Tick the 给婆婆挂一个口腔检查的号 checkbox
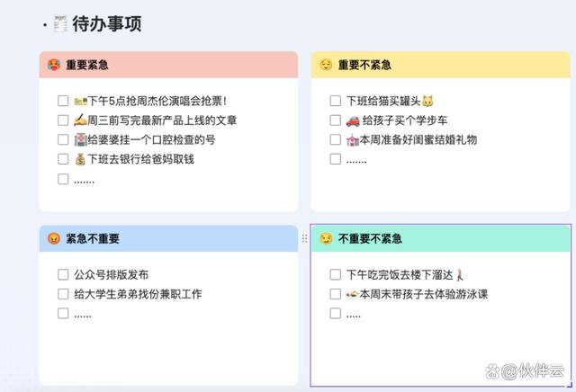 (x=63, y=140)
